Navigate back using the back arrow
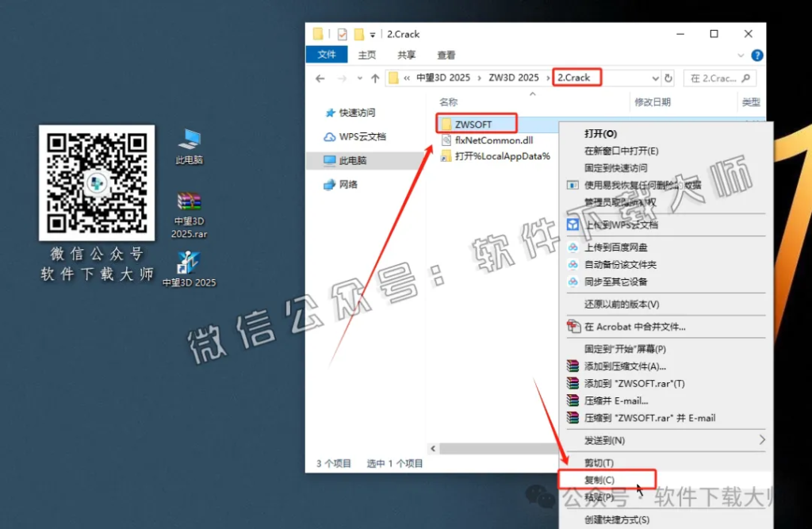 [320, 78]
